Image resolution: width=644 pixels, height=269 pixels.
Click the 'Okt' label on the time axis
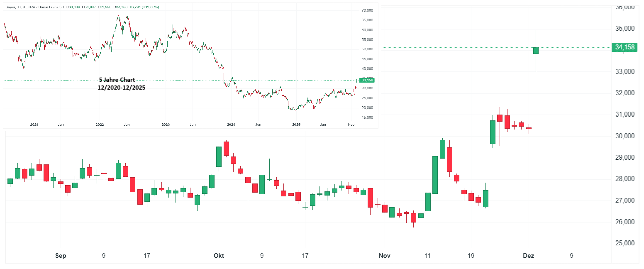pyautogui.click(x=218, y=255)
